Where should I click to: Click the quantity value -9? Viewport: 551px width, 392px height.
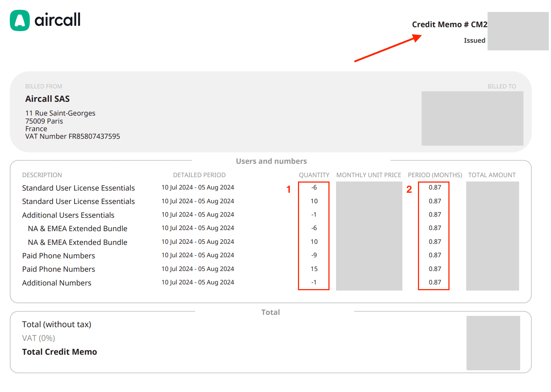click(x=314, y=255)
